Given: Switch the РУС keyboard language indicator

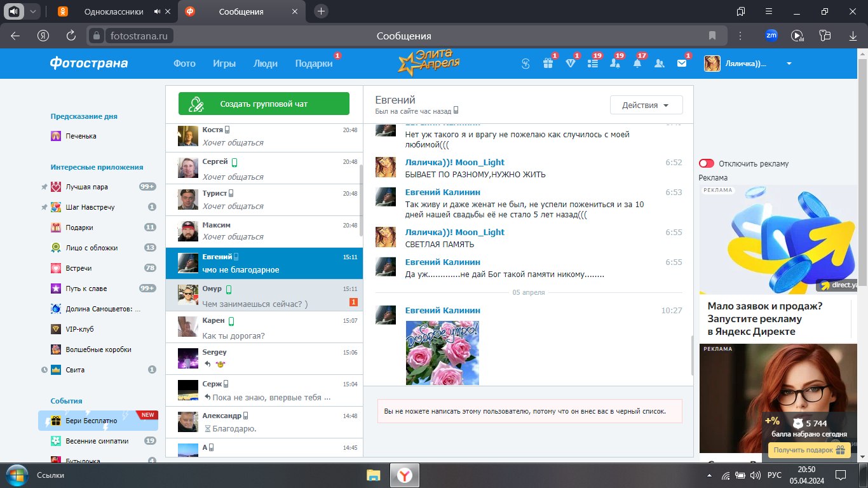Looking at the screenshot, I should coord(774,475).
